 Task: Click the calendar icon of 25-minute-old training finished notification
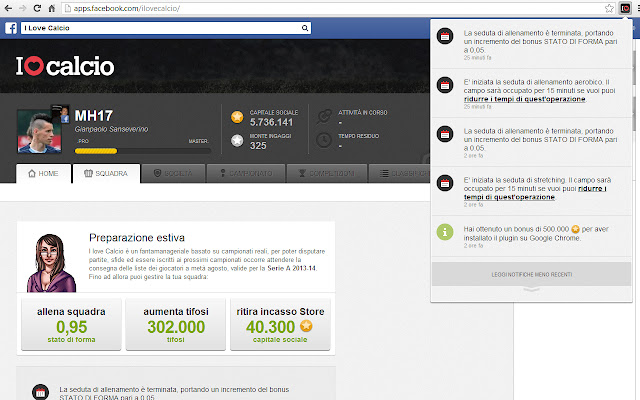click(445, 36)
